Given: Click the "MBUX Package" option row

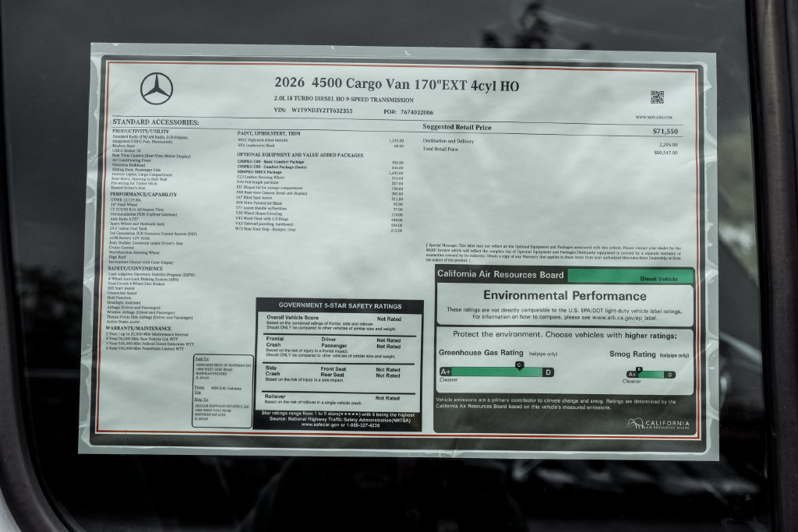Looking at the screenshot, I should tap(320, 172).
